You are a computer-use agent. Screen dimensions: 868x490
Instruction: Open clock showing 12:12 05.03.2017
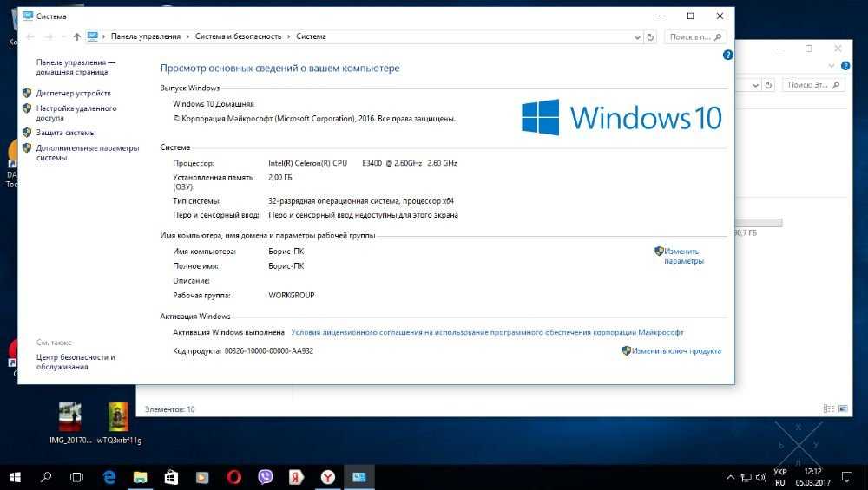(812, 477)
